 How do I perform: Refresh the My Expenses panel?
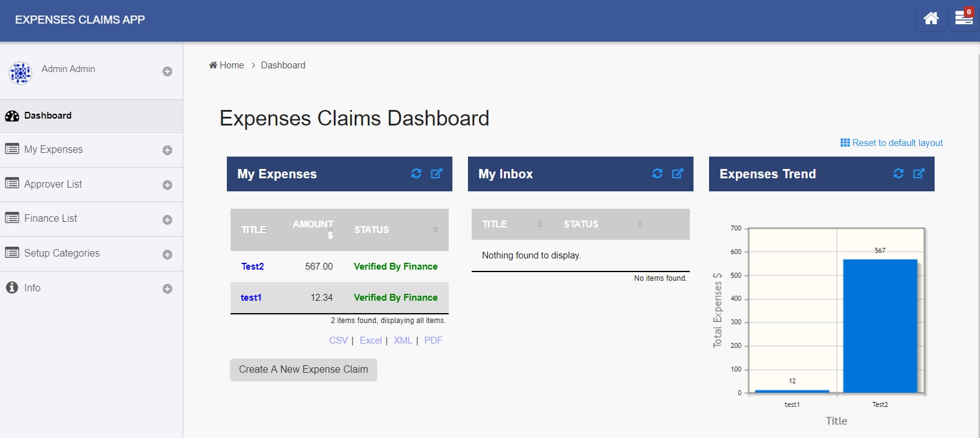pos(416,173)
